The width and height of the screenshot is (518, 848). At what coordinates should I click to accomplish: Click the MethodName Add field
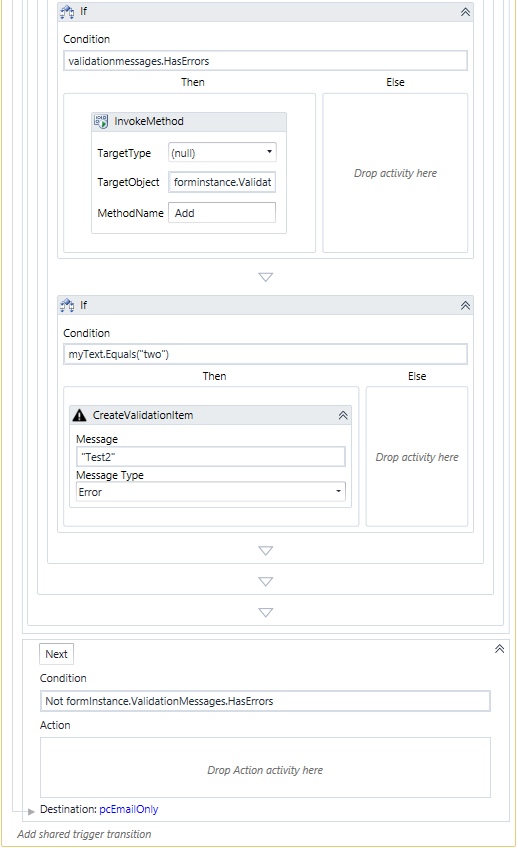[222, 213]
